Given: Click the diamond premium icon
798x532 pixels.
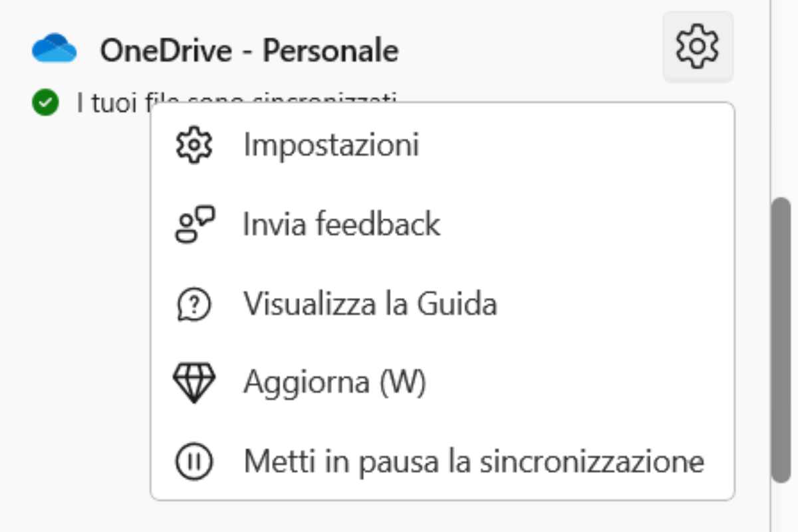Looking at the screenshot, I should tap(194, 382).
